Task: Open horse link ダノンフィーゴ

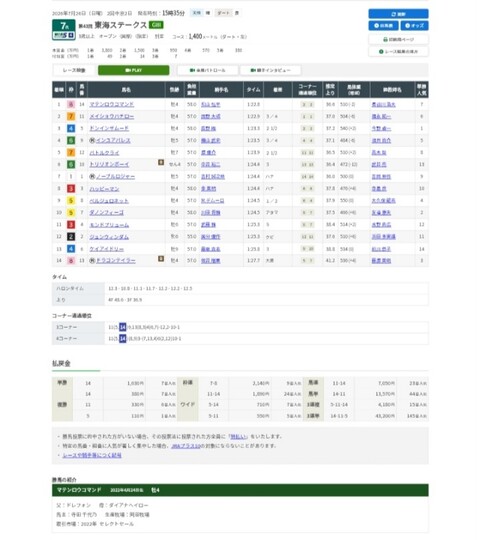Action: click(106, 213)
